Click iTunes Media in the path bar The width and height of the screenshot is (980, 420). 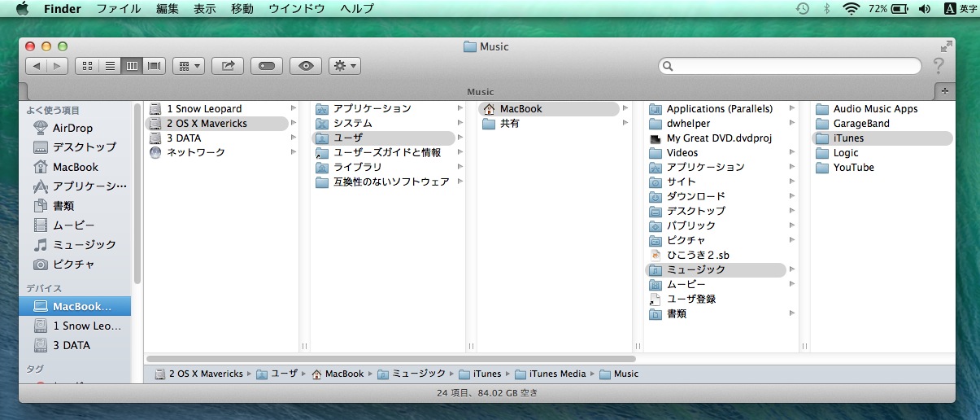click(556, 374)
